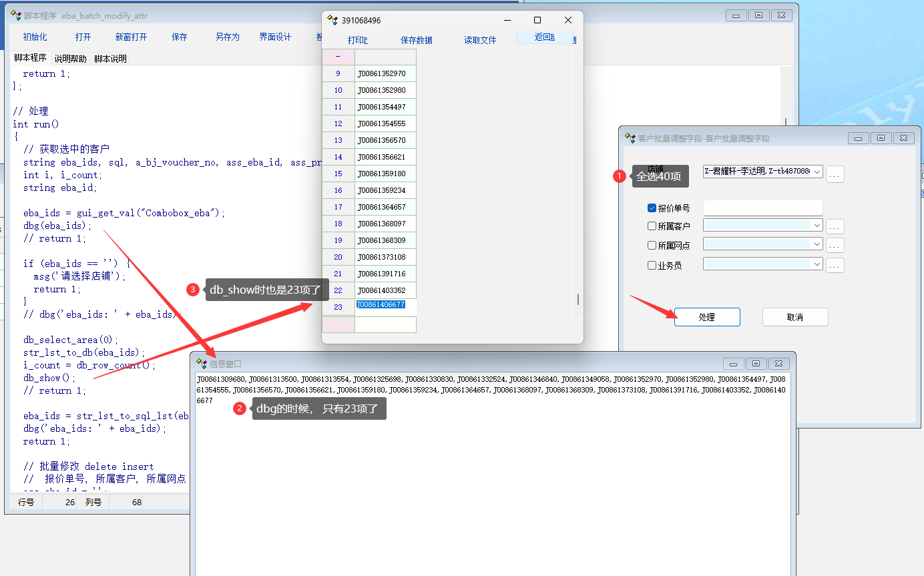Click the '...' button next to 业务员

pyautogui.click(x=835, y=265)
